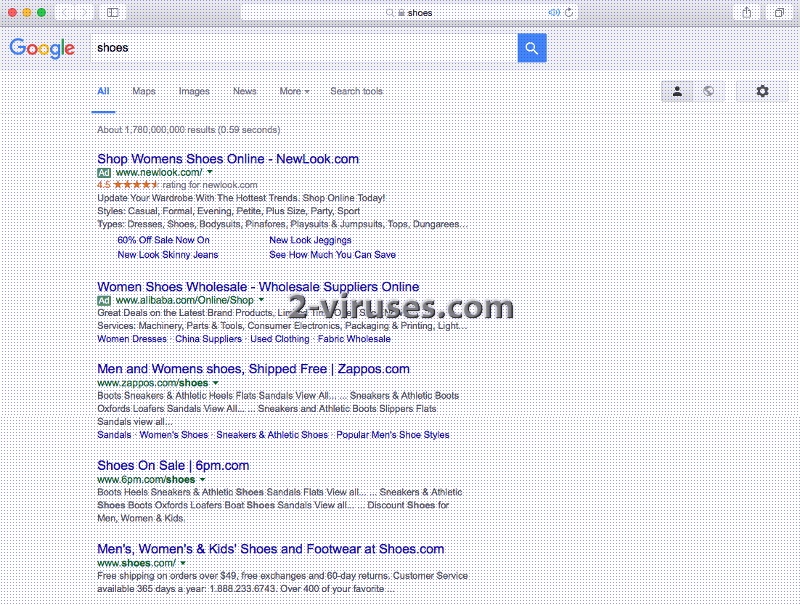Open Women's Shoes sitelink under Zappos

(x=173, y=435)
